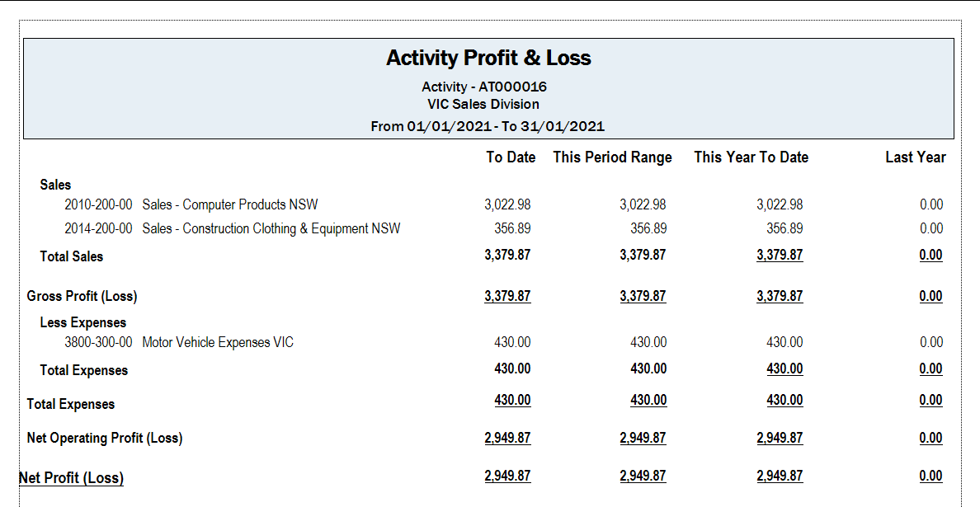
Task: Click the 3,022.98 To Date value for Computer Products
Action: 506,204
